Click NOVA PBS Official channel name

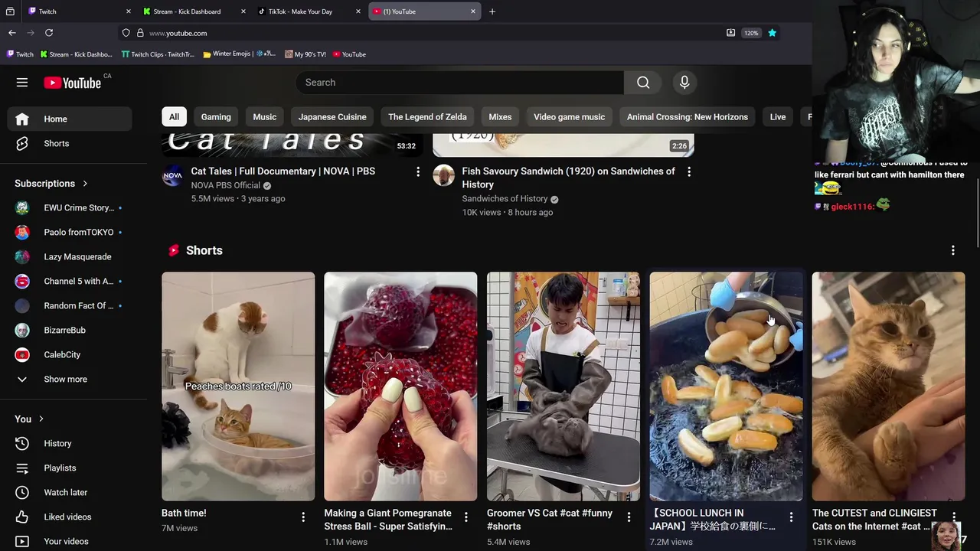coord(226,185)
